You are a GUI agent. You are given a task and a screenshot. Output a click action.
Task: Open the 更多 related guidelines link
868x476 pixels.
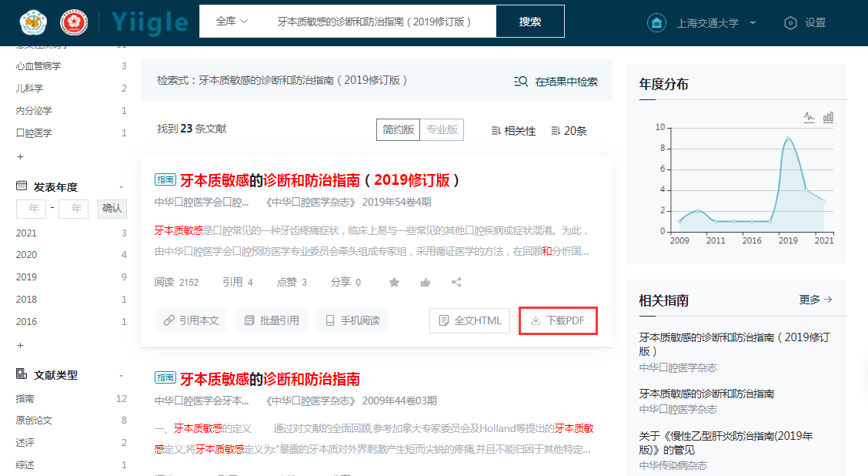pyautogui.click(x=816, y=300)
